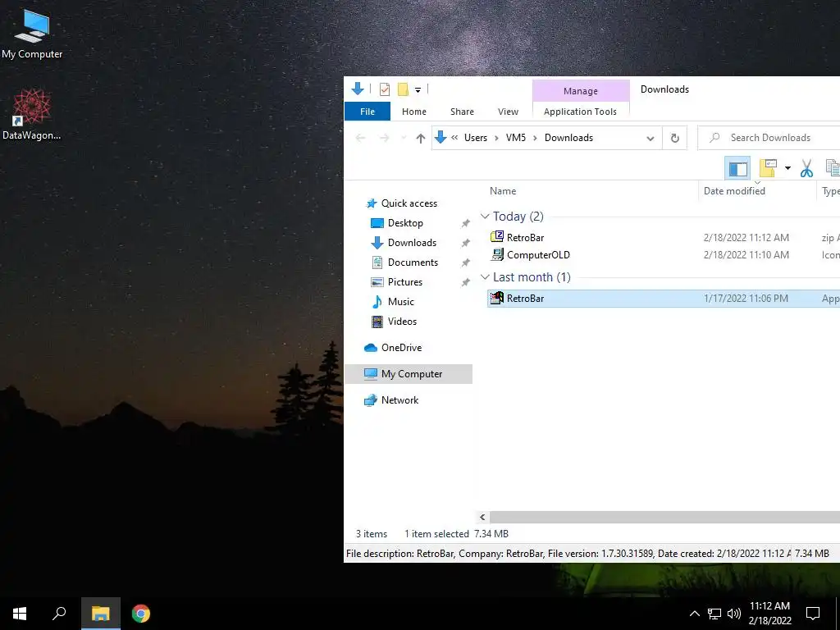The width and height of the screenshot is (840, 630).
Task: Click the 1/17/2022 11:06 PM date cell
Action: click(x=745, y=299)
